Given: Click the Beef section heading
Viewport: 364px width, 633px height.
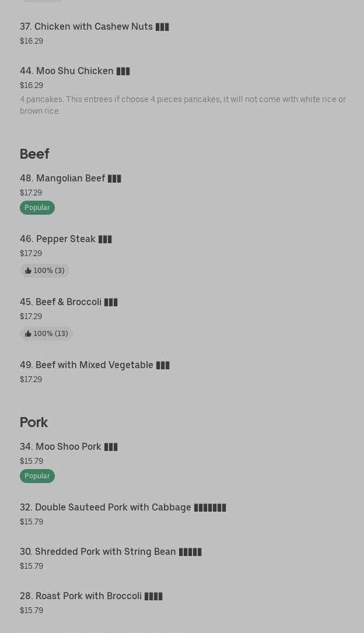Looking at the screenshot, I should (x=34, y=154).
